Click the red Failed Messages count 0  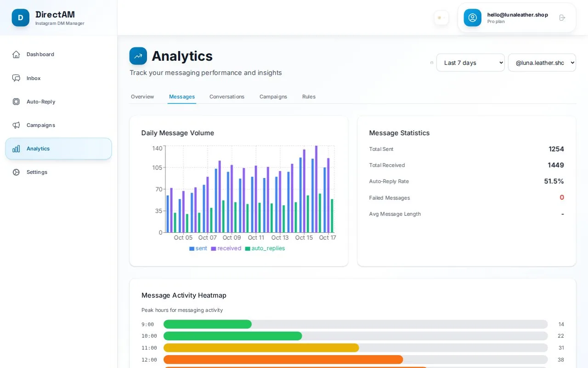[562, 197]
